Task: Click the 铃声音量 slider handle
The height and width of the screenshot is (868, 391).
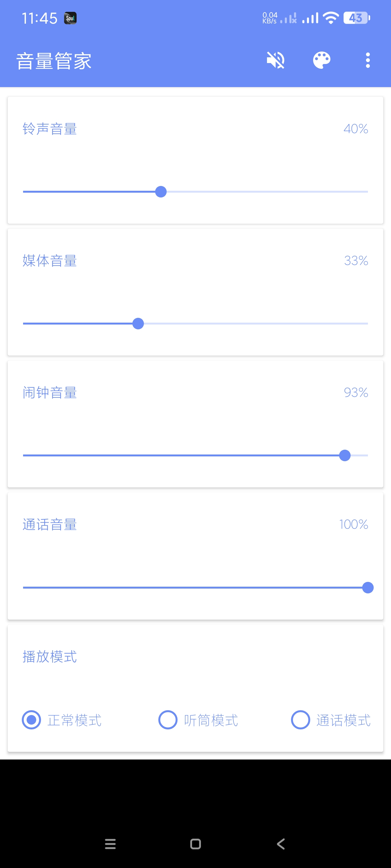Action: (161, 192)
